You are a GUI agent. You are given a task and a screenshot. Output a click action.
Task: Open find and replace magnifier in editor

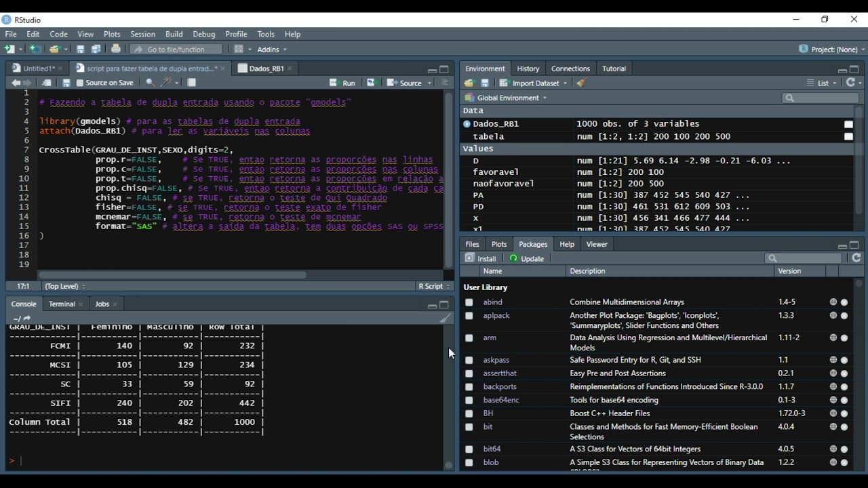[150, 83]
